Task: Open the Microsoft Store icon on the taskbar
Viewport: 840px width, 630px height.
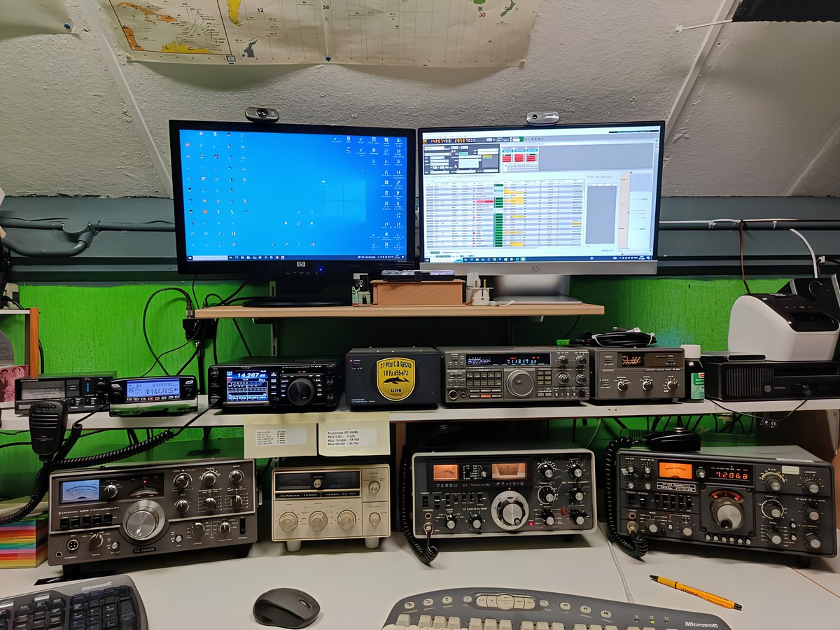Action: tap(490, 260)
